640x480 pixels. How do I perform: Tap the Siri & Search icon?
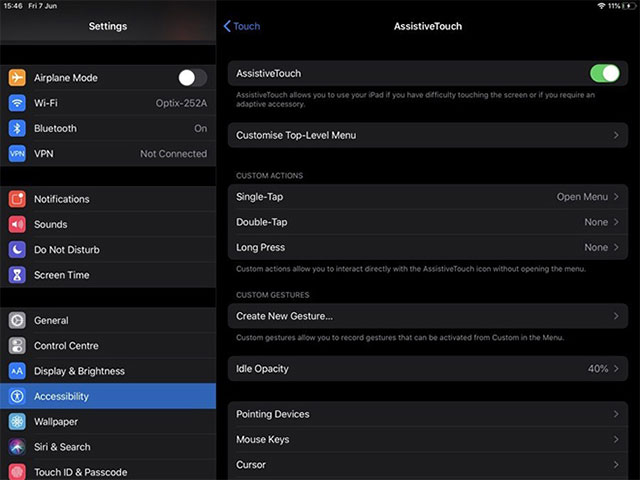tap(17, 447)
